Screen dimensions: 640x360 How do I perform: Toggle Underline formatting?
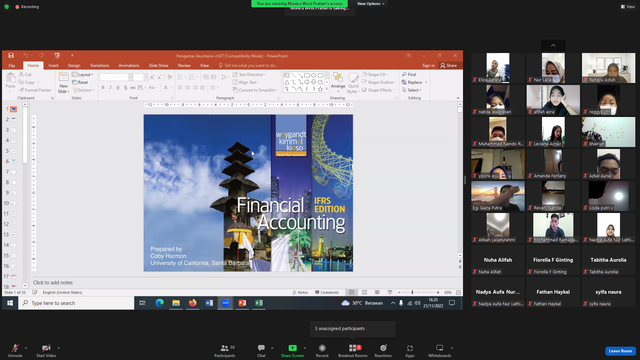click(118, 87)
